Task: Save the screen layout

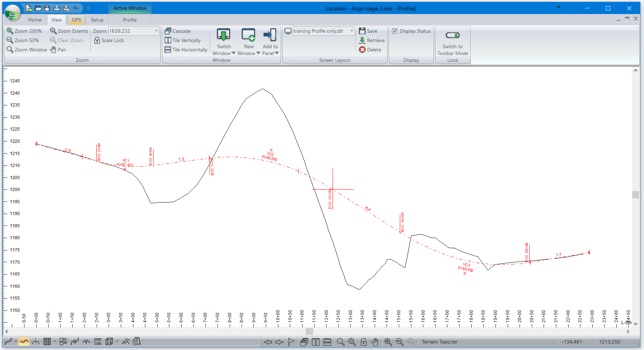Action: click(x=368, y=31)
